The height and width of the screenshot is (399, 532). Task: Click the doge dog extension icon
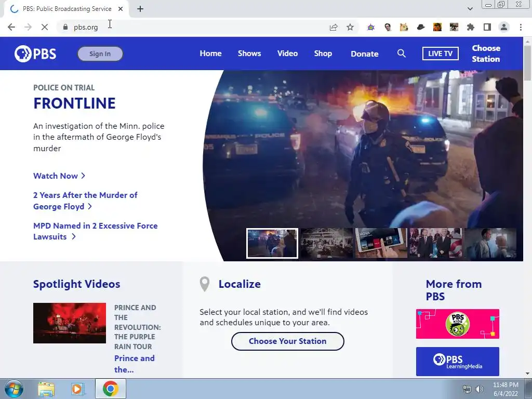(404, 27)
